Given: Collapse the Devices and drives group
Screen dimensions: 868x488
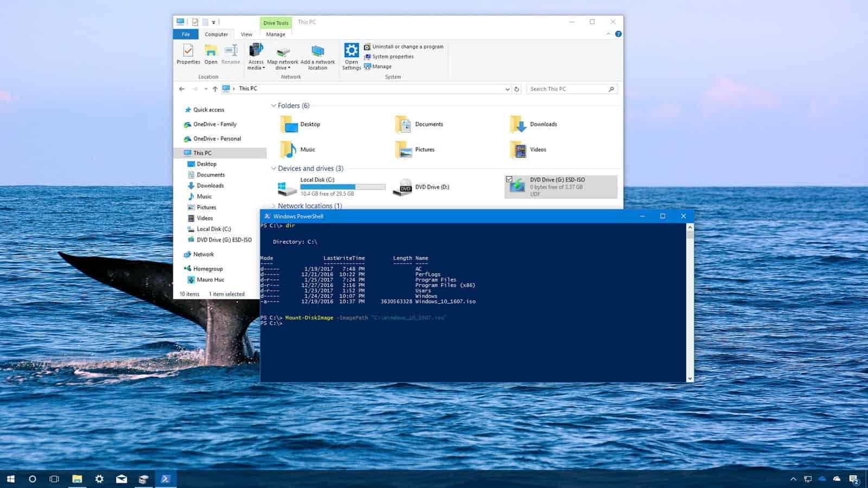Looking at the screenshot, I should tap(273, 169).
